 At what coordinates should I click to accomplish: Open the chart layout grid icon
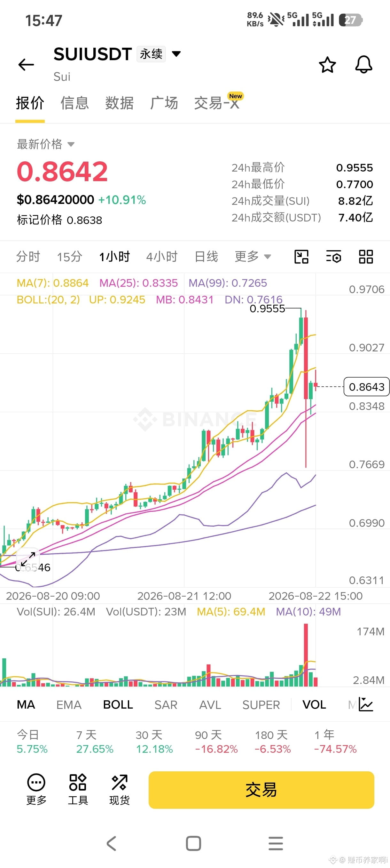(x=366, y=257)
